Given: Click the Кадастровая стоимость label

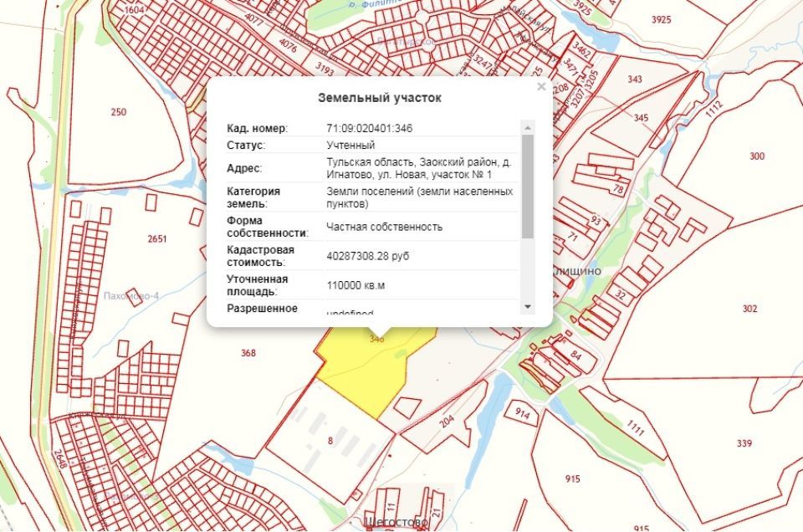Looking at the screenshot, I should coord(261,255).
